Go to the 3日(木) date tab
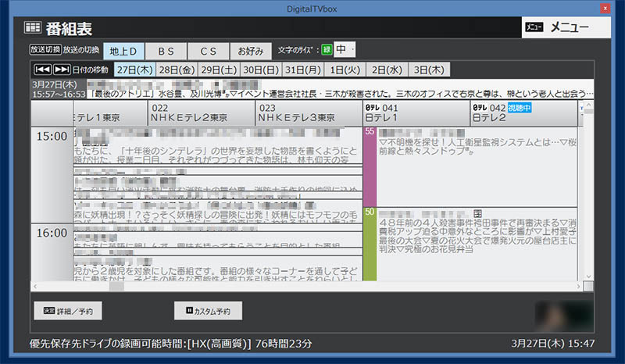Image resolution: width=625 pixels, height=364 pixels. coord(430,70)
